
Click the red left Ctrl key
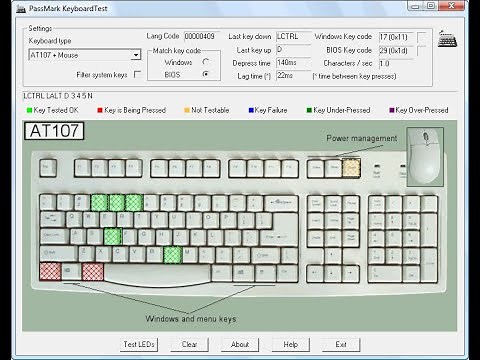click(x=50, y=272)
